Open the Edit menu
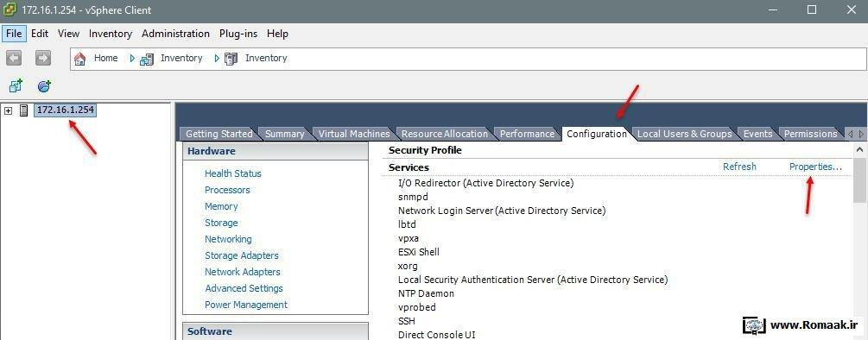 pyautogui.click(x=40, y=34)
